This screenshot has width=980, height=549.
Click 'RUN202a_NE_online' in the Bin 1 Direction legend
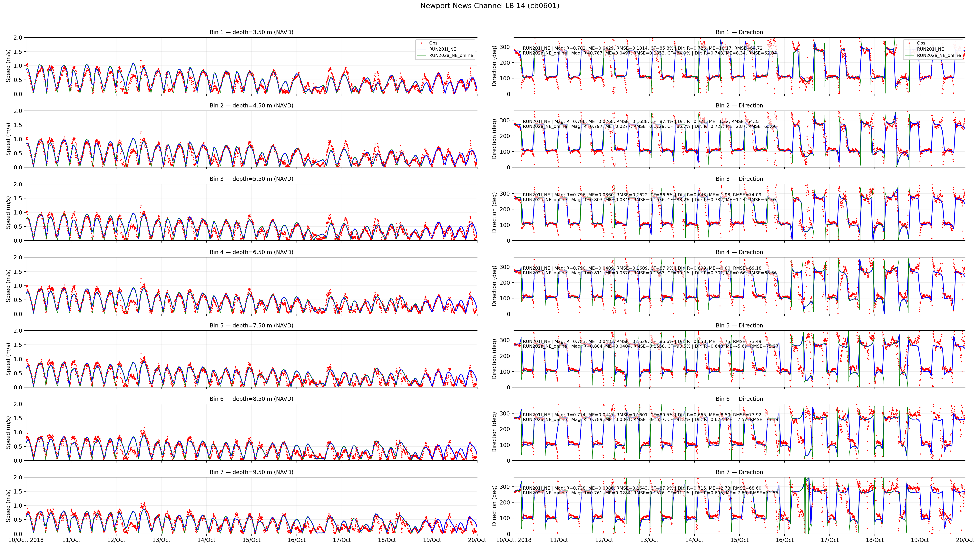(939, 55)
